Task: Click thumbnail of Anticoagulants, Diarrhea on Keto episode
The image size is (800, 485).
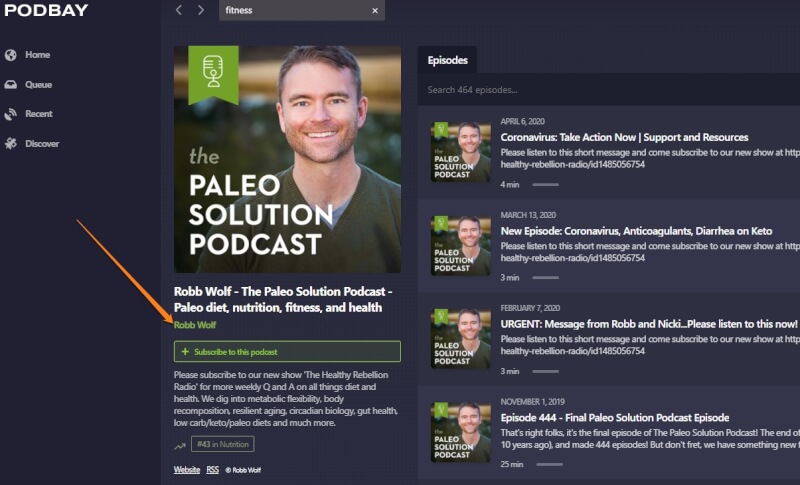Action: point(461,245)
